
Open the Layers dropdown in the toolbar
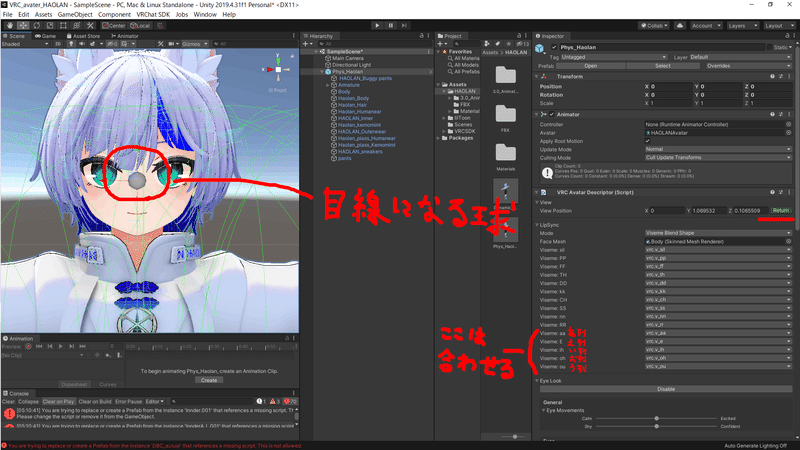tap(742, 26)
